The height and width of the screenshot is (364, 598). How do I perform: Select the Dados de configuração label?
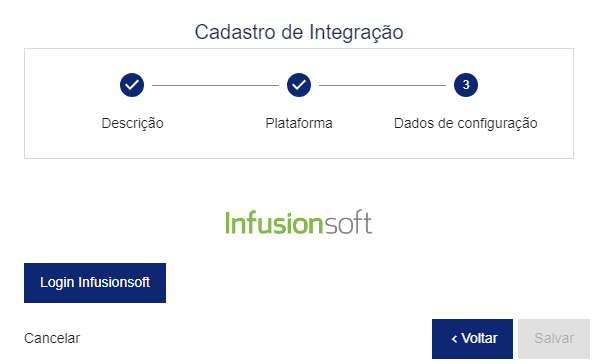[466, 124]
